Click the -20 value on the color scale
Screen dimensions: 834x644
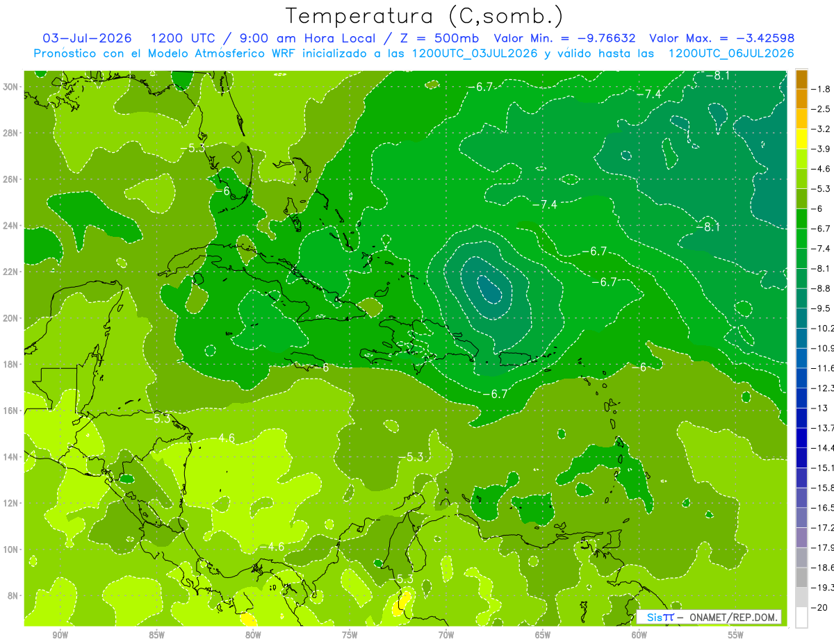pos(819,607)
